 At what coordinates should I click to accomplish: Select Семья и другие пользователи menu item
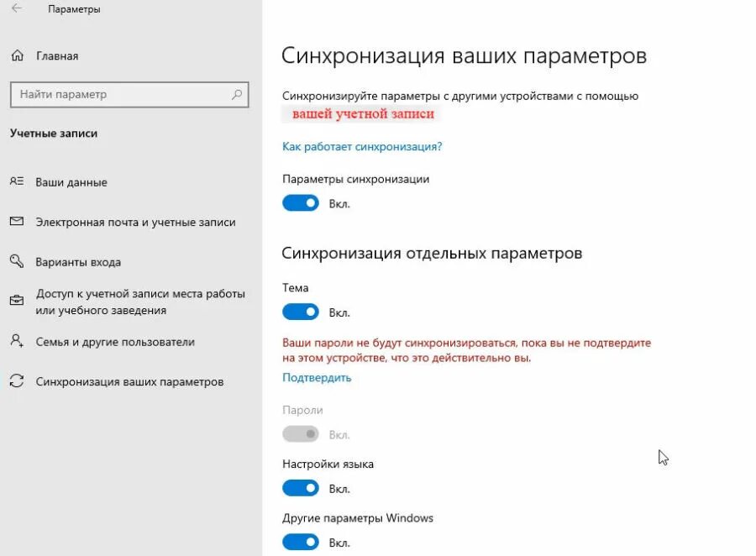pos(115,342)
